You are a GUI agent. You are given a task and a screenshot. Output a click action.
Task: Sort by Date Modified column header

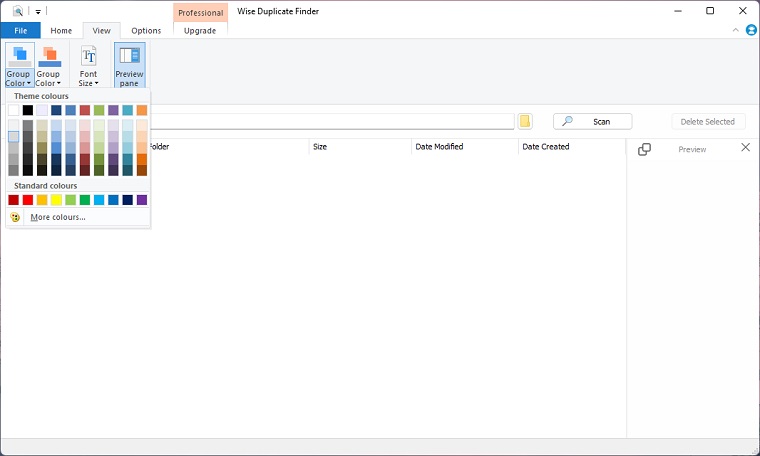[x=464, y=146]
